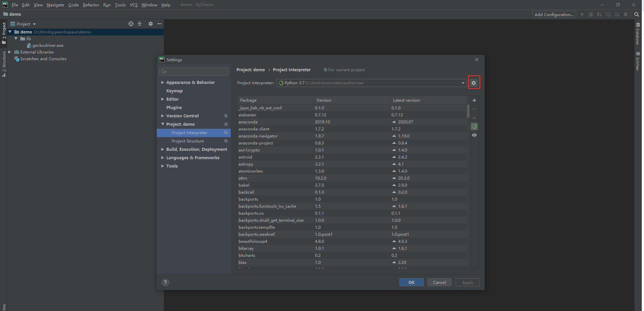Open the Help menu
This screenshot has width=644, height=311.
[166, 5]
